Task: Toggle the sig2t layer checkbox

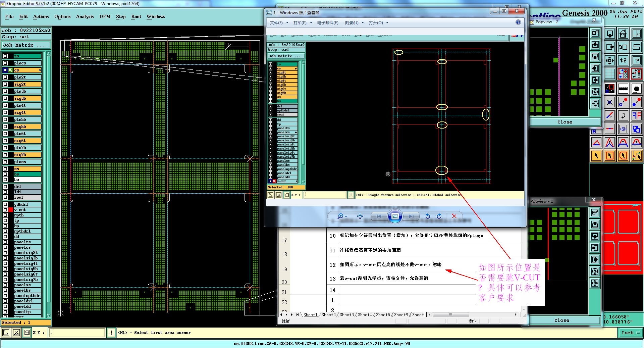Action: (5, 84)
